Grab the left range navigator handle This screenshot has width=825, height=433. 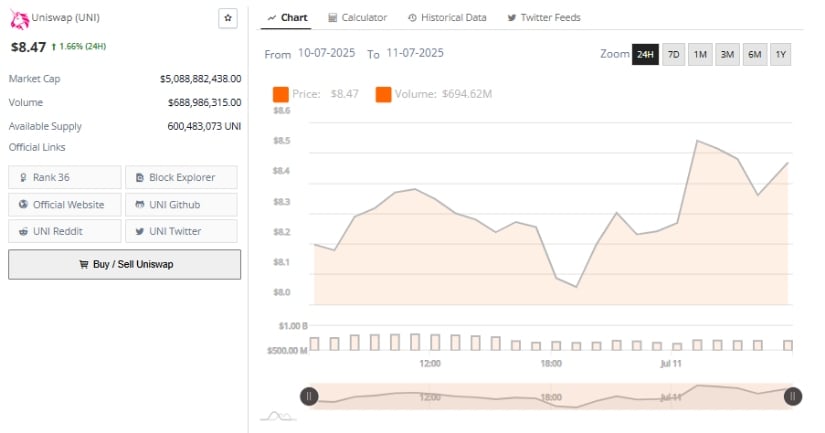309,396
